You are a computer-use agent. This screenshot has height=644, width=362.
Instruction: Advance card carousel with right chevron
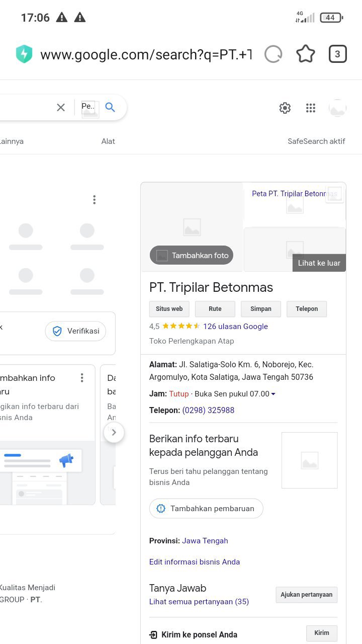pos(114,432)
